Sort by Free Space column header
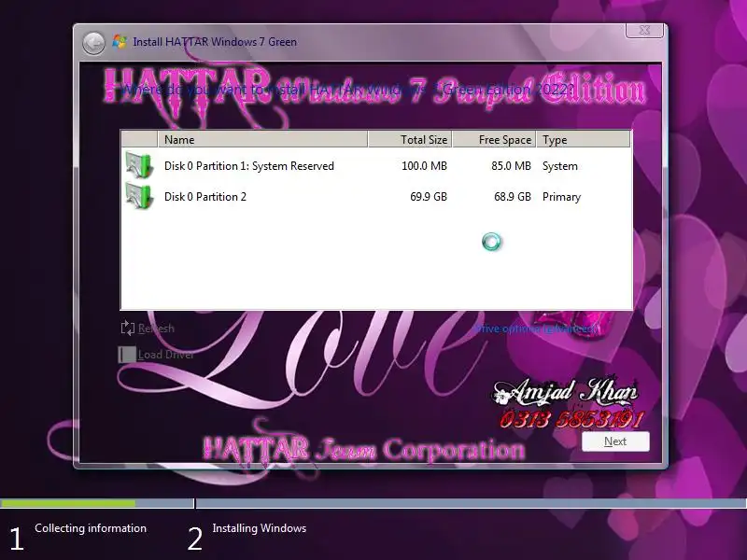This screenshot has height=560, width=747. [495, 139]
